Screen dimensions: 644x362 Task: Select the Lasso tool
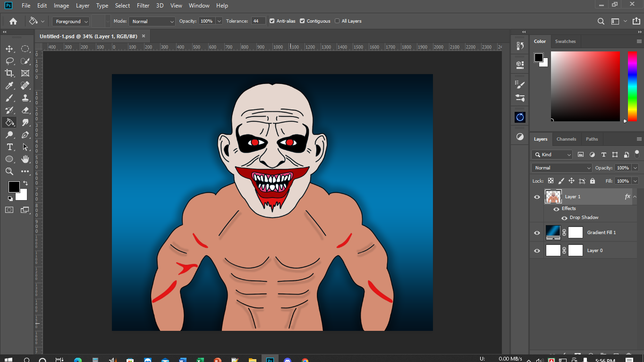[x=9, y=61]
